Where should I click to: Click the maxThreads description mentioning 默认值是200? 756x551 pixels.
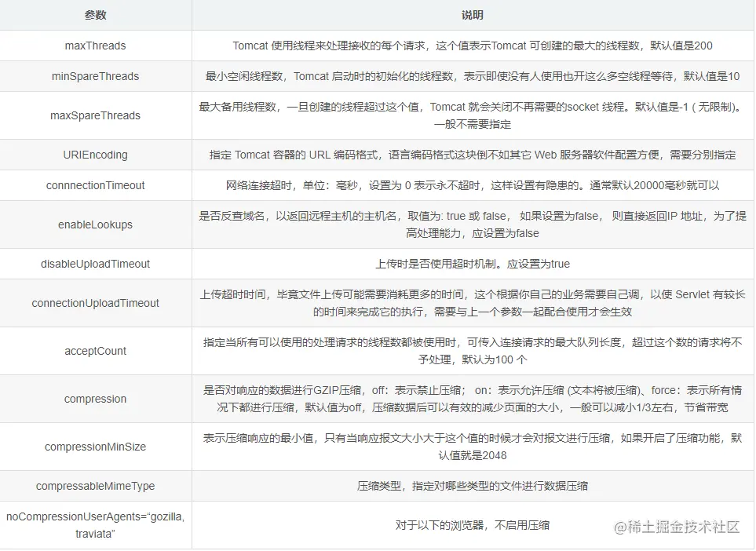point(473,46)
